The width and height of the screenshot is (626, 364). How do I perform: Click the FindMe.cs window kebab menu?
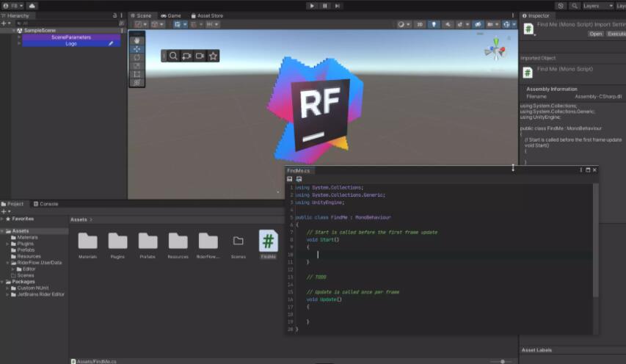(x=581, y=170)
